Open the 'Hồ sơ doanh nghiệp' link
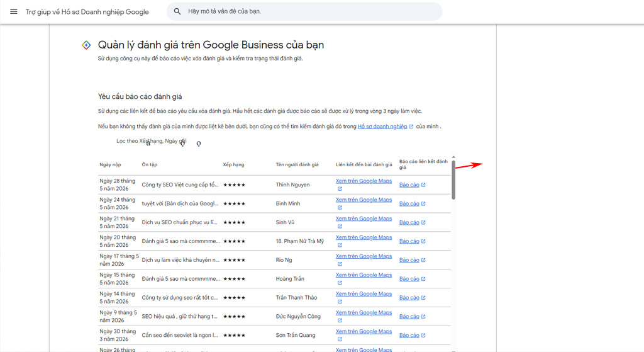Viewport: 644px width, 352px height. tap(382, 126)
